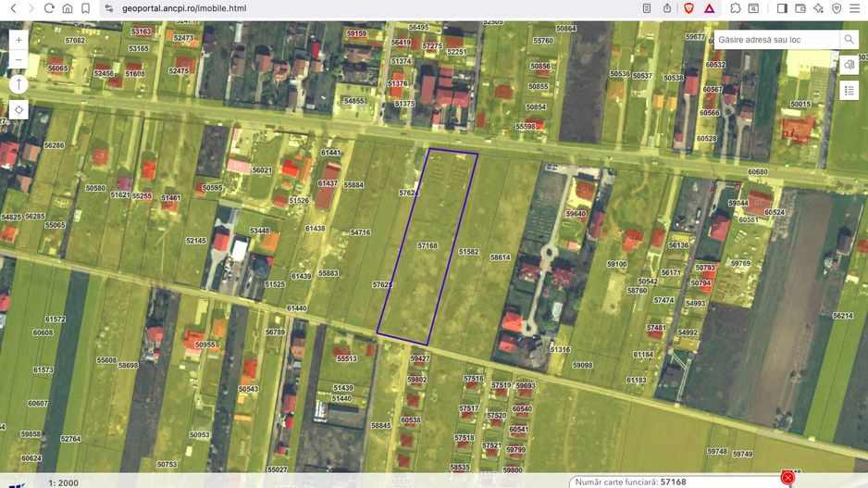Zoom out on the map
Image resolution: width=868 pixels, height=488 pixels.
(x=19, y=59)
